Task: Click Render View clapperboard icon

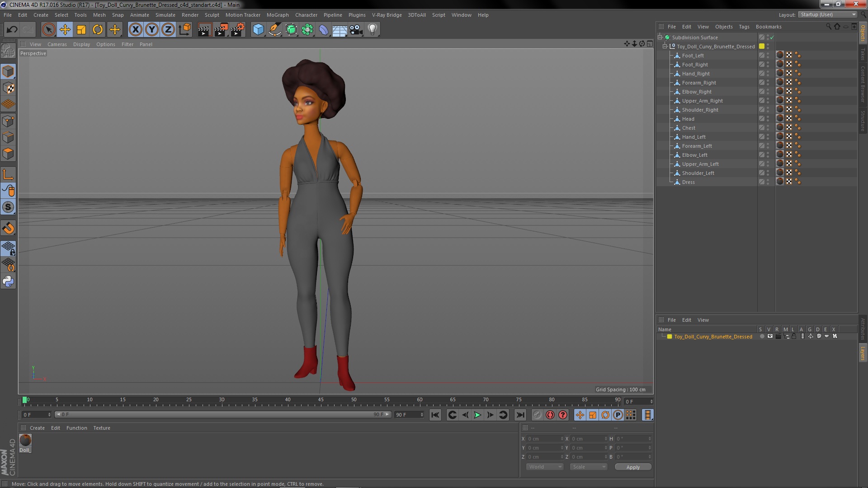Action: pyautogui.click(x=204, y=30)
